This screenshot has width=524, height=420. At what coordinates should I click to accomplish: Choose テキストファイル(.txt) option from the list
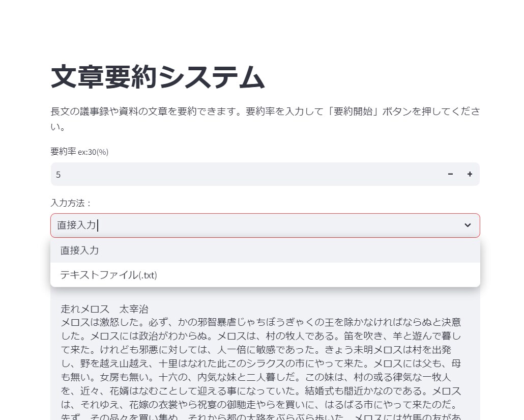tap(265, 275)
